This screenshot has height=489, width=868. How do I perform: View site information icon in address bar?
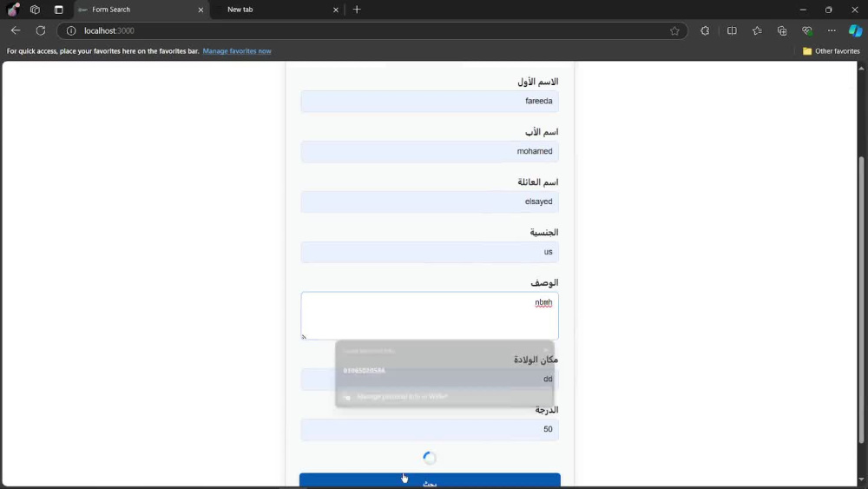tap(71, 30)
